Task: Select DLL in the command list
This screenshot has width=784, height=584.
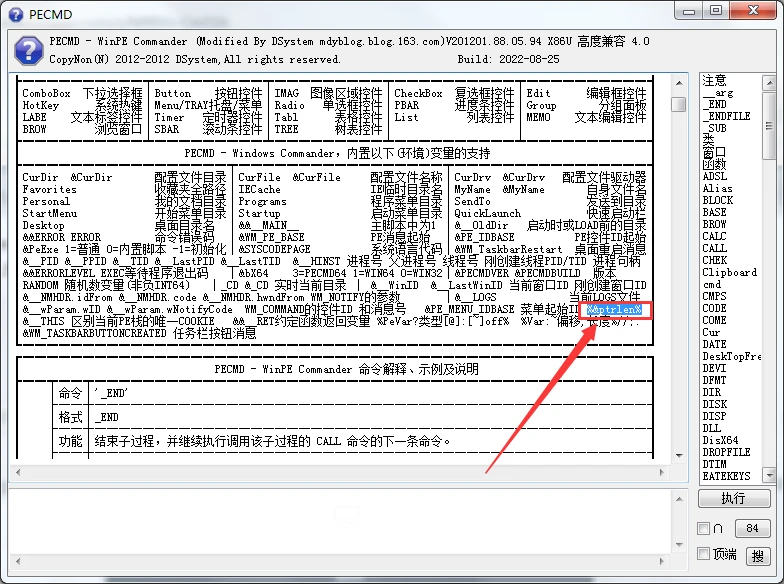Action: pos(712,428)
